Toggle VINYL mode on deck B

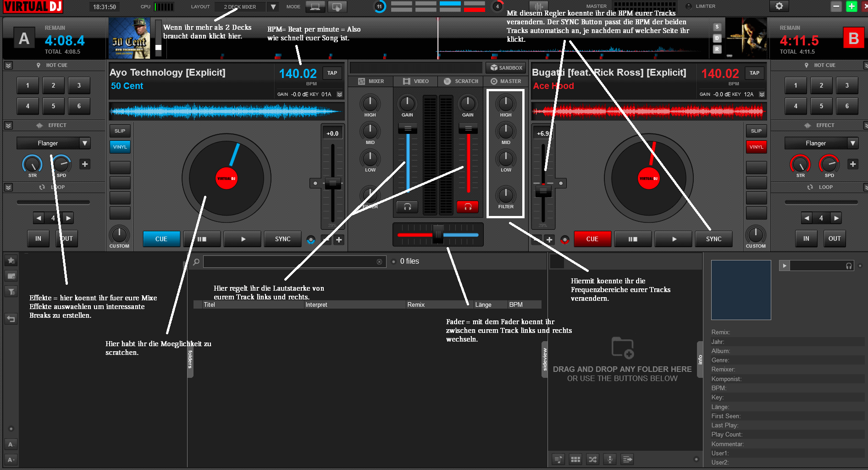tap(756, 147)
